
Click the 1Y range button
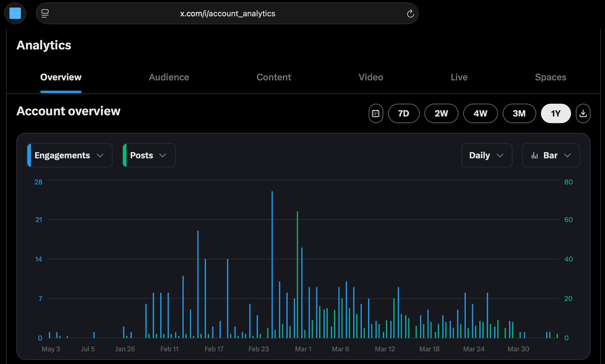pos(556,113)
